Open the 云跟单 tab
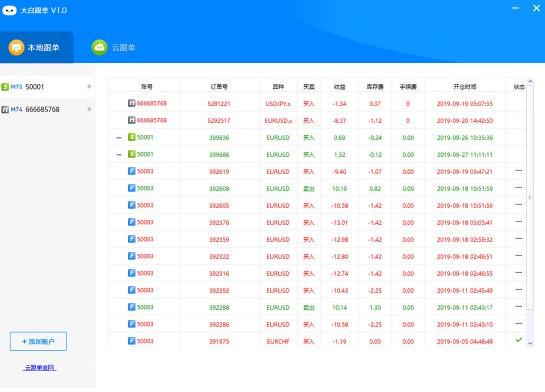Viewport: 545px width, 392px height. (x=113, y=47)
